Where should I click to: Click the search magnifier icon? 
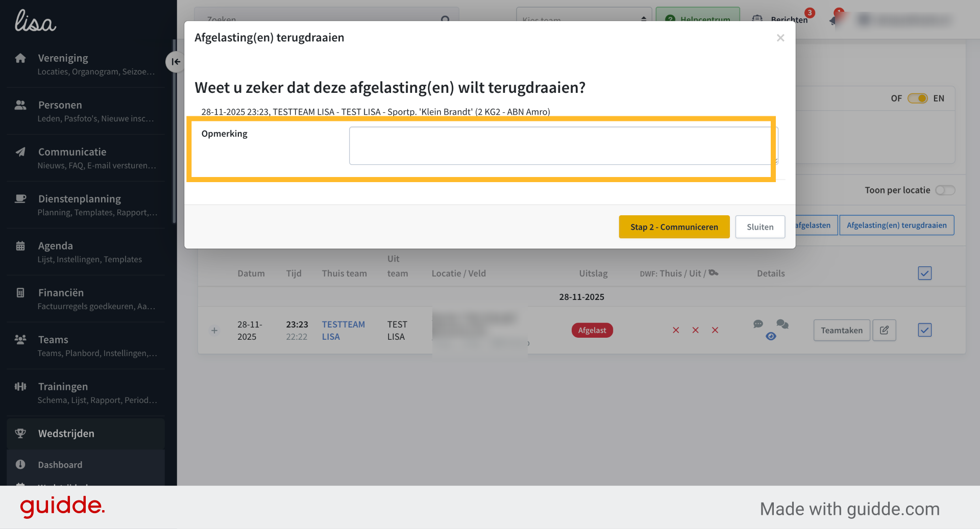coord(445,19)
